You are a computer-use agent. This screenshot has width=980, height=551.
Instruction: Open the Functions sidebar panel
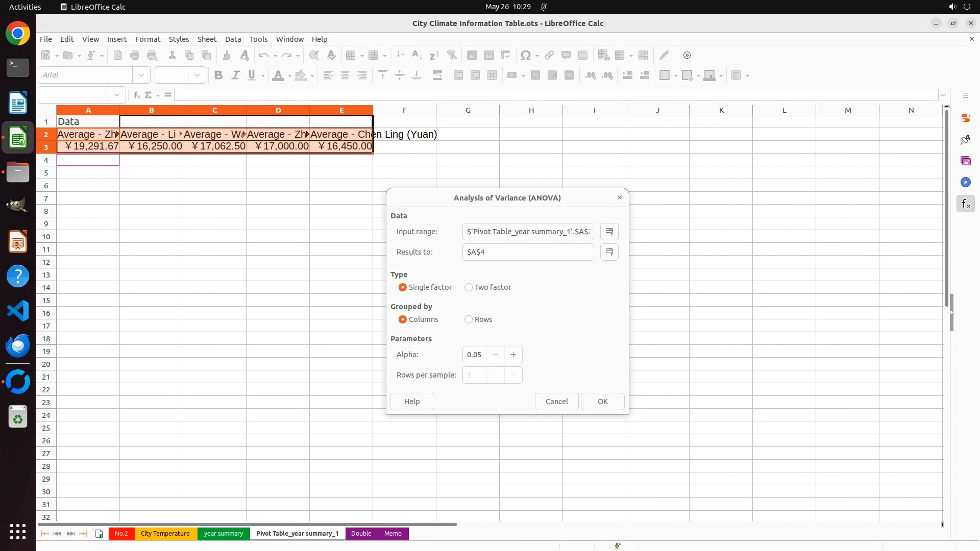click(x=965, y=204)
